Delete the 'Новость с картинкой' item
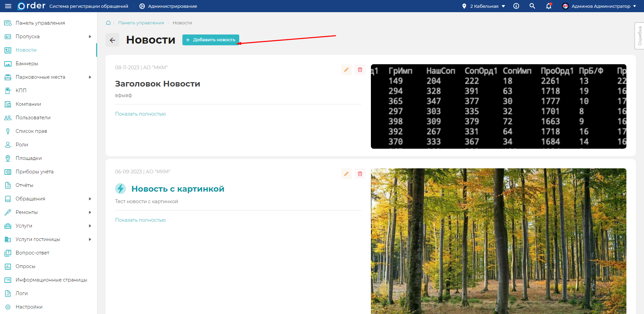 360,174
